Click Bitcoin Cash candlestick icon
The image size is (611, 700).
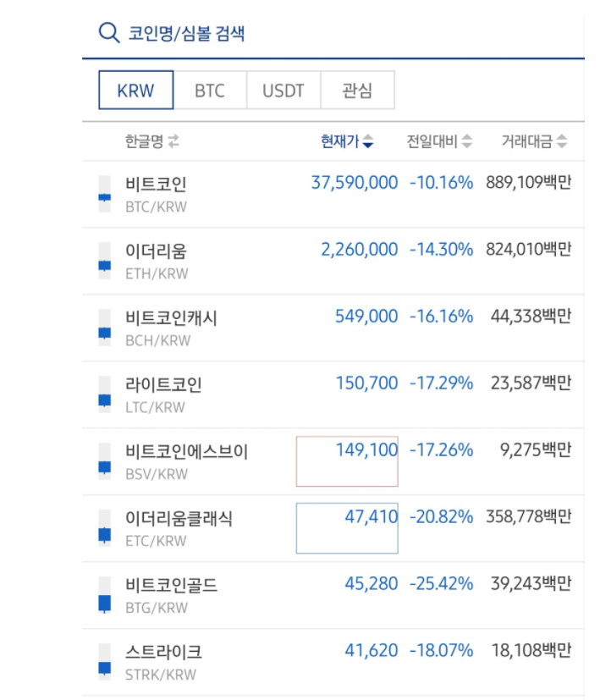point(104,328)
